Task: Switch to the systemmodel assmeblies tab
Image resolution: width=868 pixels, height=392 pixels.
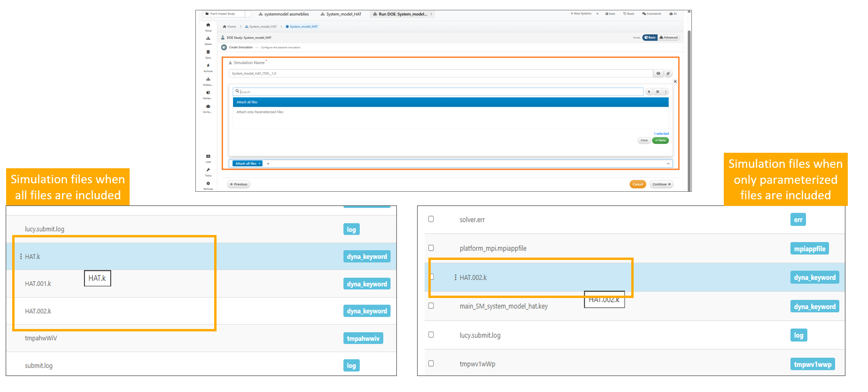Action: pos(284,14)
